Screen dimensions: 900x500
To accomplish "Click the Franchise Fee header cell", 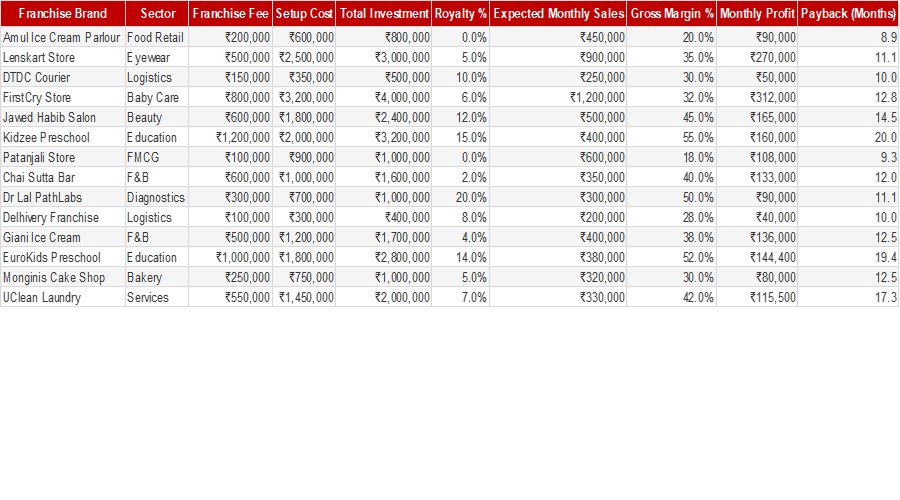I will click(230, 13).
